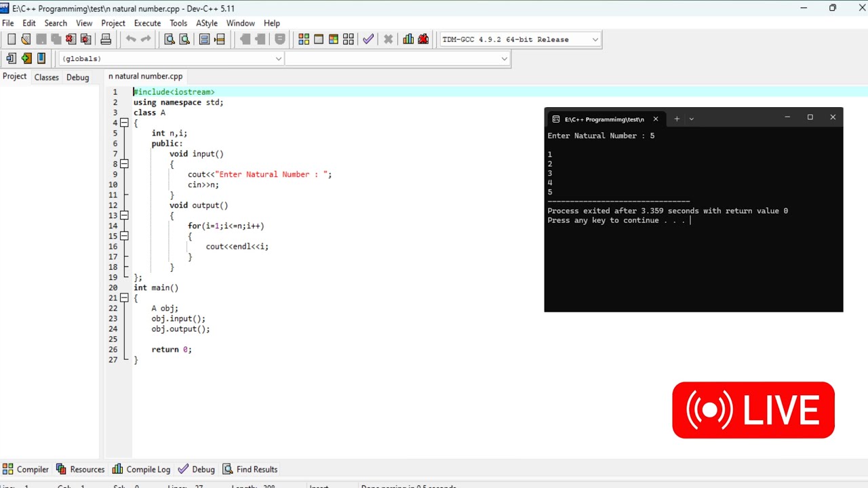868x488 pixels.
Task: Open the Debug bottom panel tab
Action: pos(197,469)
